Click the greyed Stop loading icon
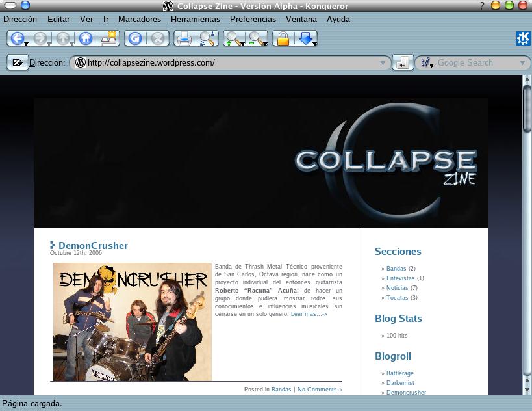The width and height of the screenshot is (532, 411). click(x=158, y=38)
